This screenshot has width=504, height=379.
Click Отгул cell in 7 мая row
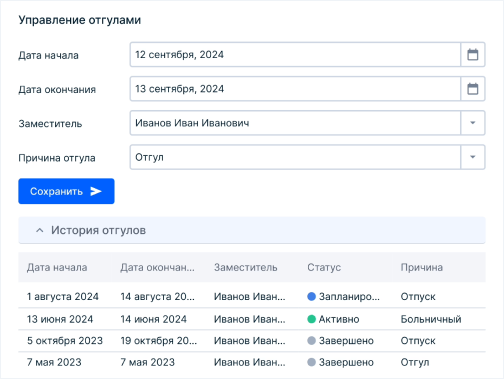pyautogui.click(x=415, y=362)
